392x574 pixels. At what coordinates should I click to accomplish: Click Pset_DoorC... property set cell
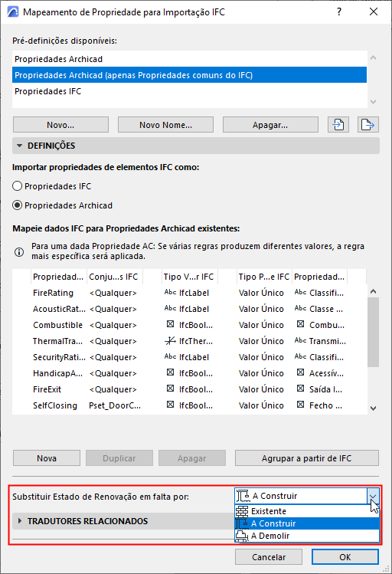click(x=114, y=405)
